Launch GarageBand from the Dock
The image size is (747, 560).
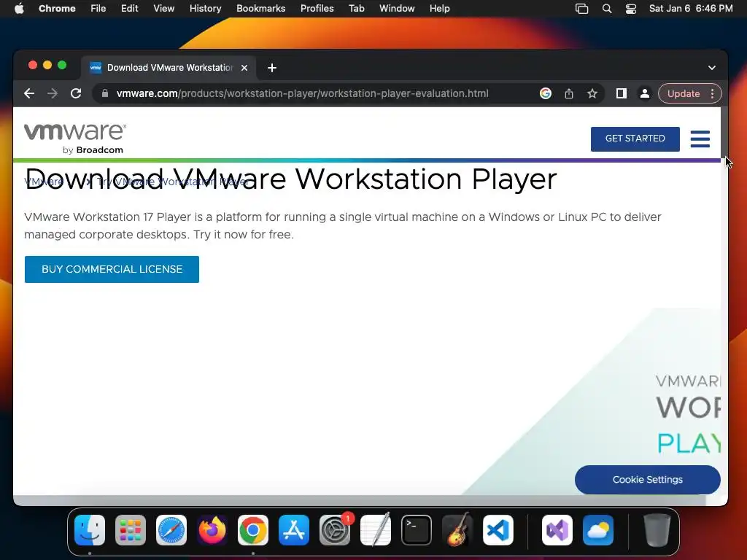(x=457, y=530)
